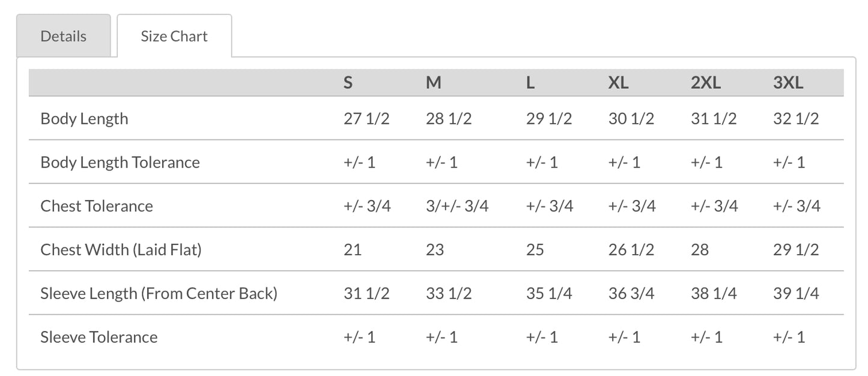Click the Body Length row label
868x376 pixels.
pyautogui.click(x=84, y=118)
